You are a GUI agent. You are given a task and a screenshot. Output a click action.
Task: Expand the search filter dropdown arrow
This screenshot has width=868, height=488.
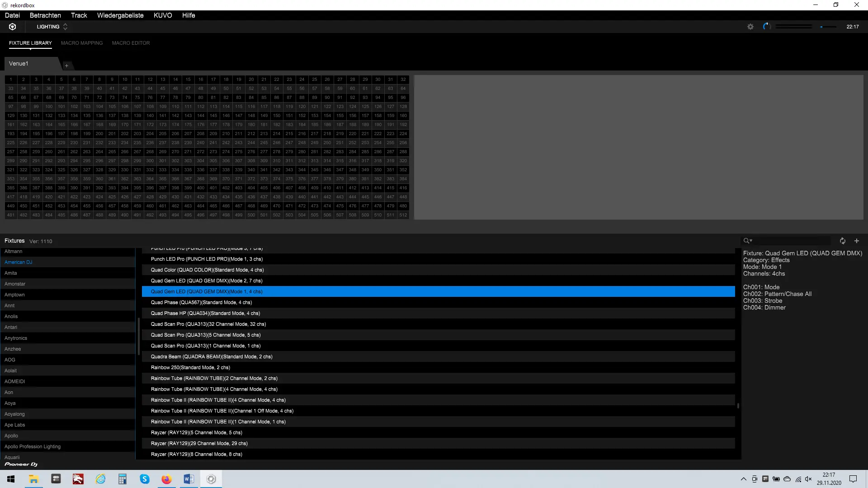(751, 241)
